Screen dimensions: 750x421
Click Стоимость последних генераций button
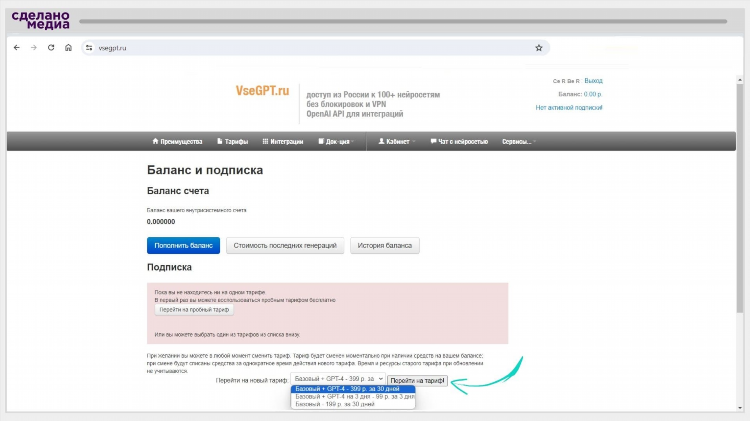coord(285,245)
